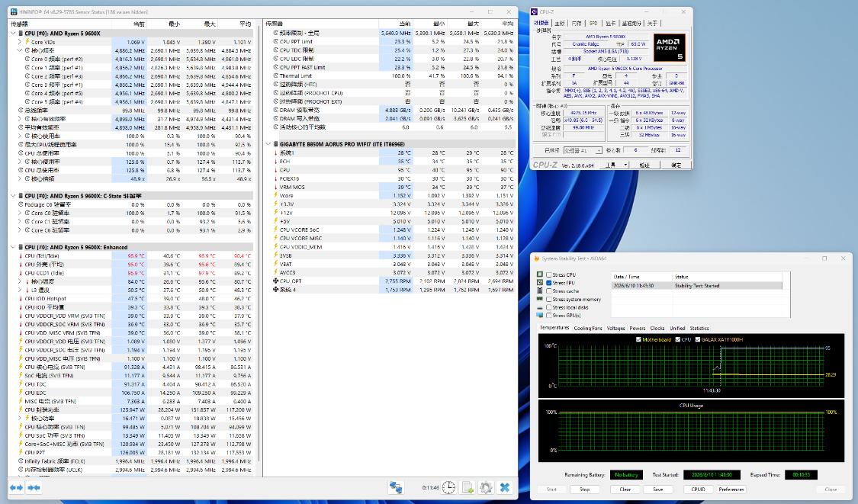Click chip icon of GIGABYTE B850M AORUS header

click(x=276, y=144)
